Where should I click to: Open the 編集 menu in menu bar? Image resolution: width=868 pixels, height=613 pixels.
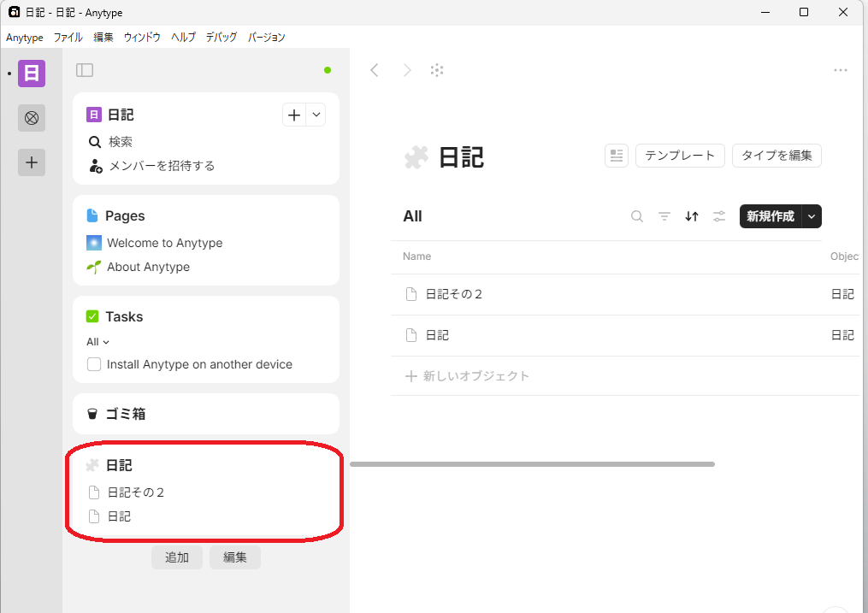103,38
